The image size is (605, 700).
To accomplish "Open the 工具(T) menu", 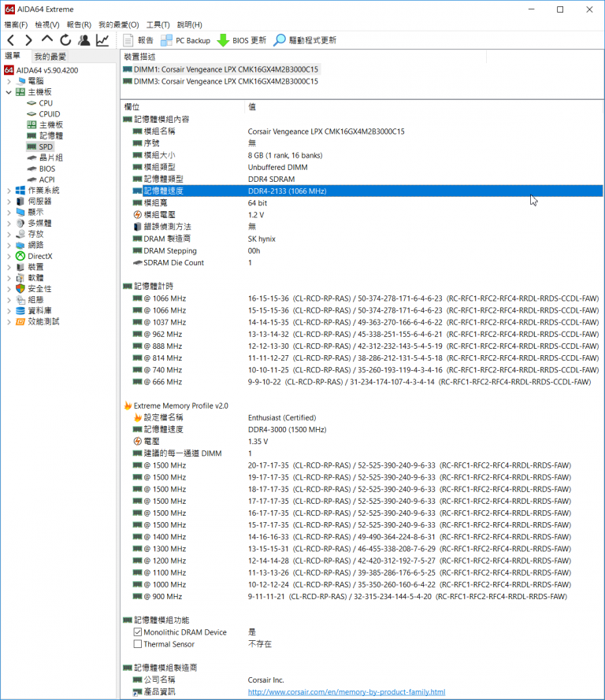I will 158,24.
